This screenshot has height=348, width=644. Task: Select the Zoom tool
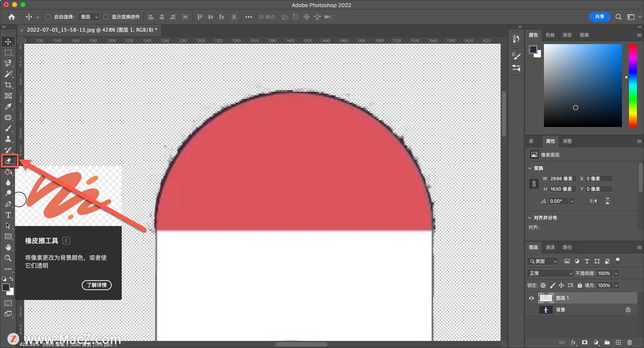tap(8, 258)
